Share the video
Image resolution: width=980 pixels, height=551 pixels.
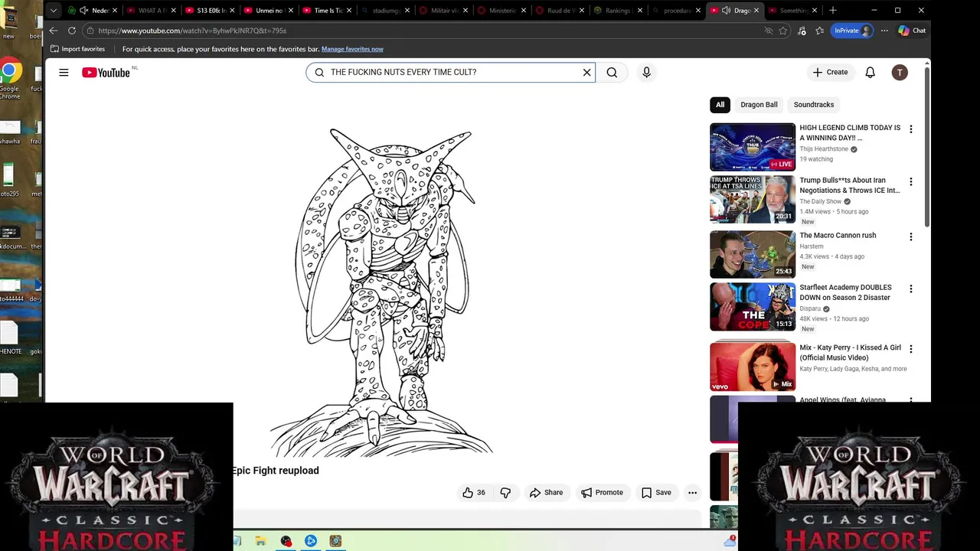tap(546, 493)
